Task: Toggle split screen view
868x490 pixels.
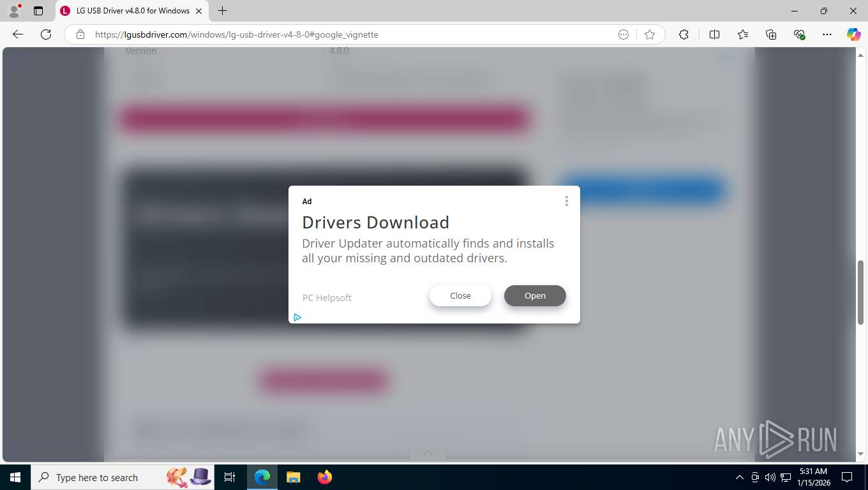Action: 714,34
